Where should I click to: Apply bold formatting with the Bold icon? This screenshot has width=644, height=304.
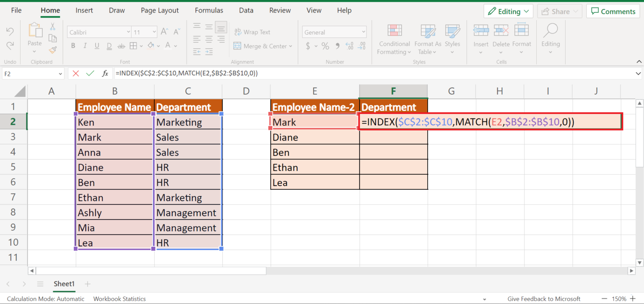[73, 46]
